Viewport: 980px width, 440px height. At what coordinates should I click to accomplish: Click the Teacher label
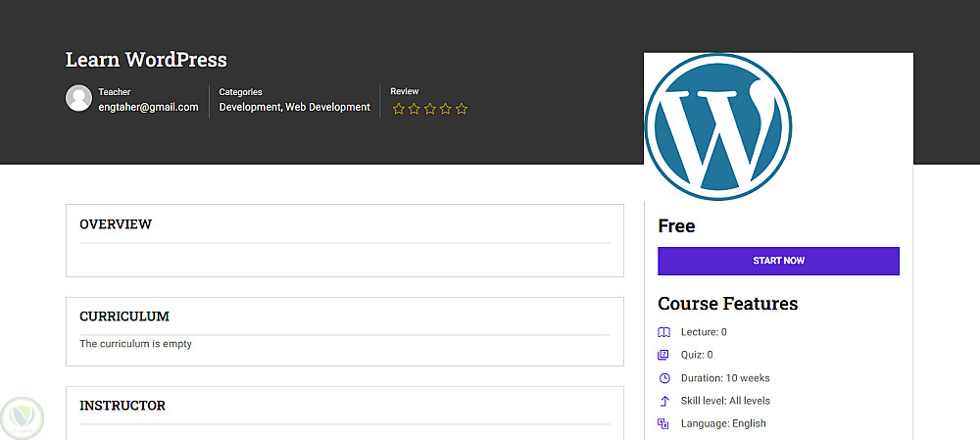pyautogui.click(x=115, y=92)
